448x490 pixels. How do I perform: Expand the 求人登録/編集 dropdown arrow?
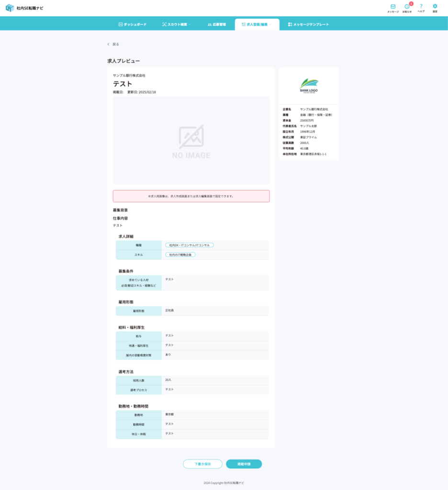click(270, 24)
